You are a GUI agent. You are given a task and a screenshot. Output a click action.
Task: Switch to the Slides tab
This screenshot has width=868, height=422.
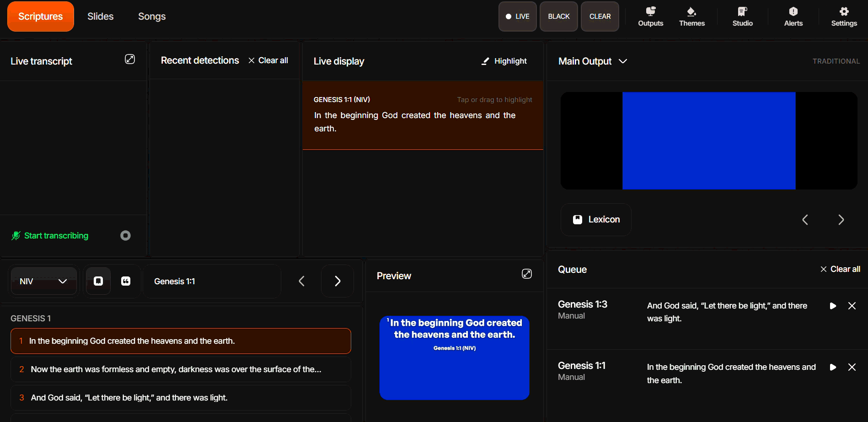(100, 16)
